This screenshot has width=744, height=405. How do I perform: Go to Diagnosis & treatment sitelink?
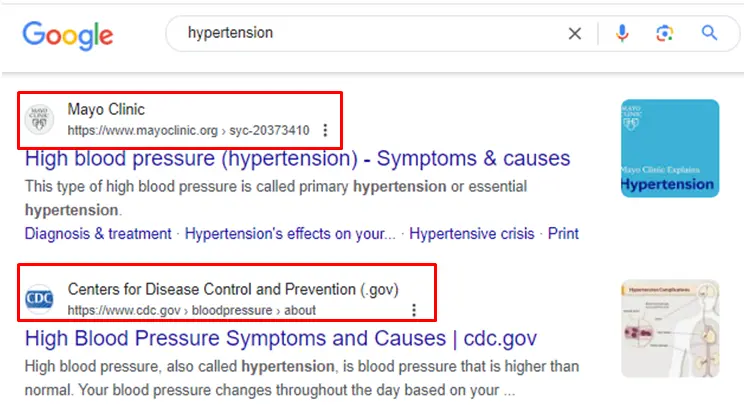[98, 233]
